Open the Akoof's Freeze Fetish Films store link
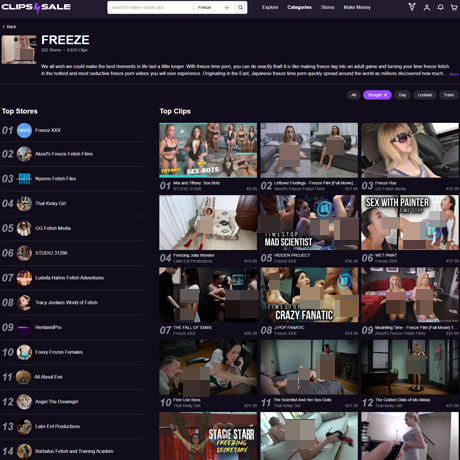This screenshot has height=460, width=460. click(64, 154)
